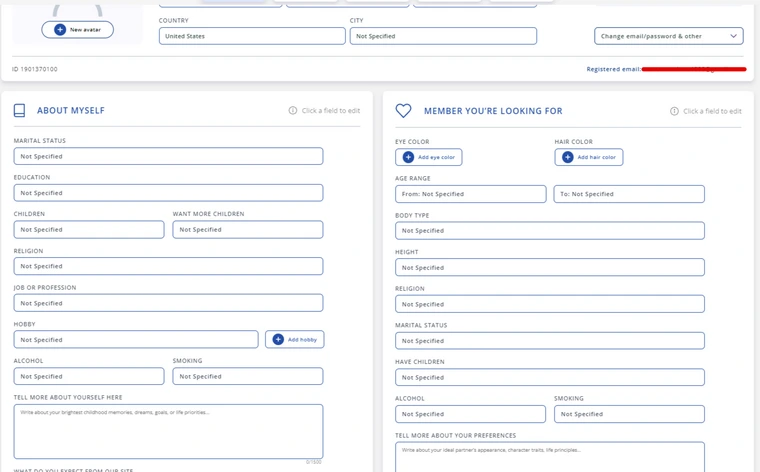This screenshot has width=760, height=472.
Task: Click the About Myself heading
Action: pyautogui.click(x=71, y=110)
